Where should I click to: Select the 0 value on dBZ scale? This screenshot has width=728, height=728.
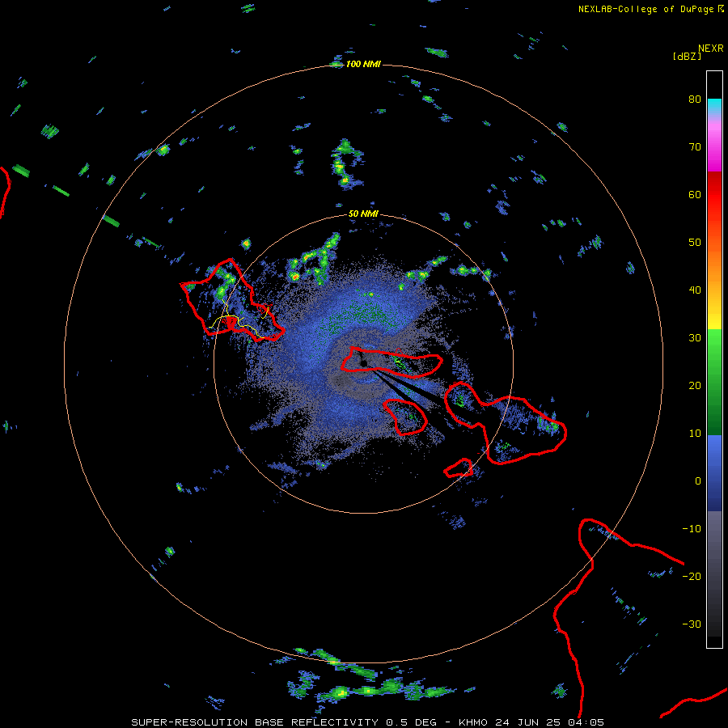pyautogui.click(x=698, y=481)
